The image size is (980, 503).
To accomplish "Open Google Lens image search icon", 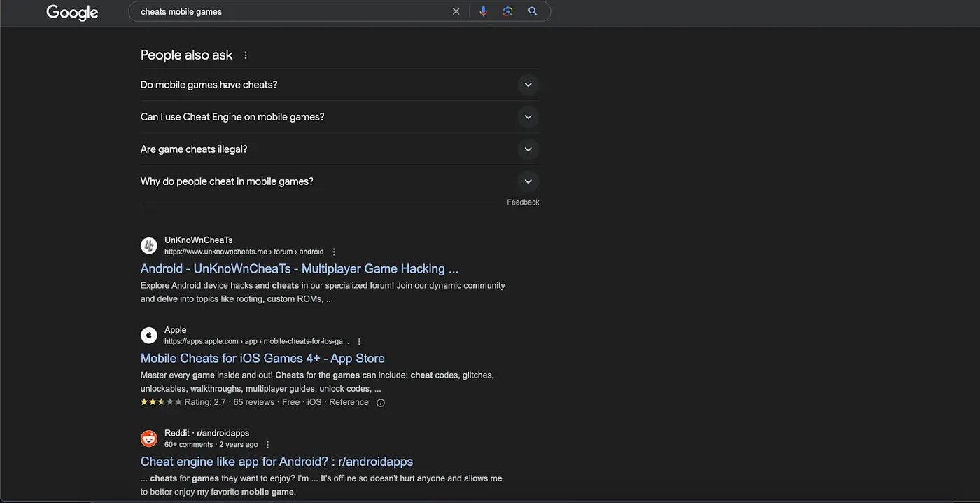I will 508,11.
